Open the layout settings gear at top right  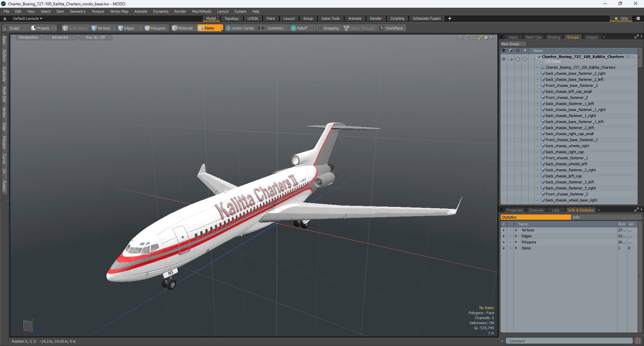(x=638, y=18)
